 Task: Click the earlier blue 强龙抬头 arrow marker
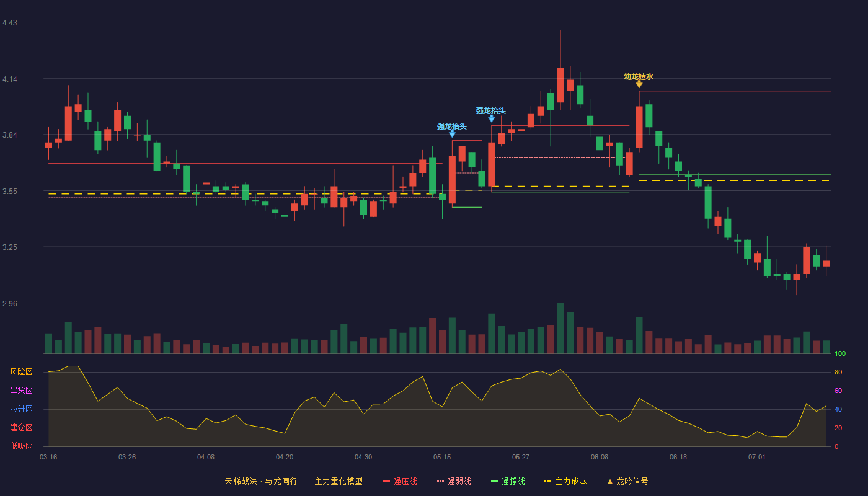[x=452, y=133]
